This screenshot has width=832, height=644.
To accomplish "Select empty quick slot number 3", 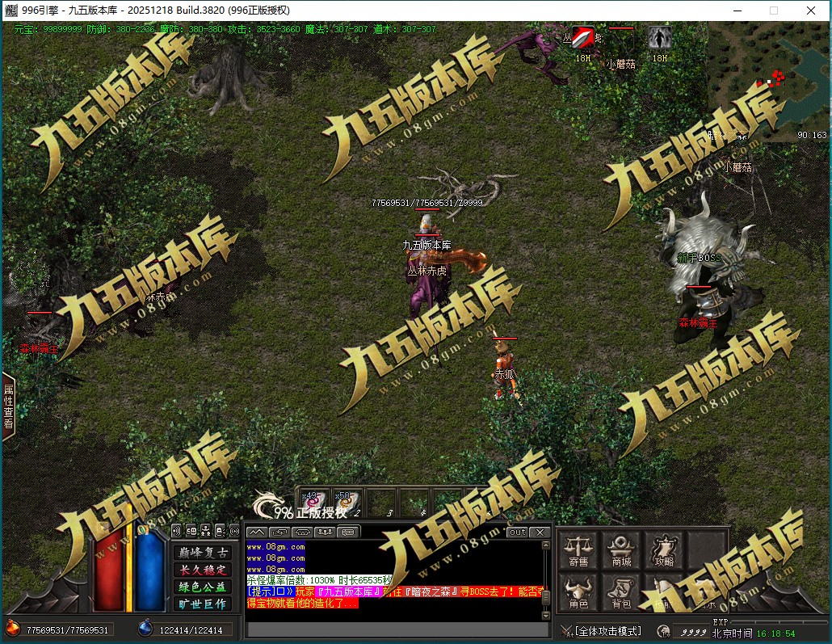I will coord(381,503).
